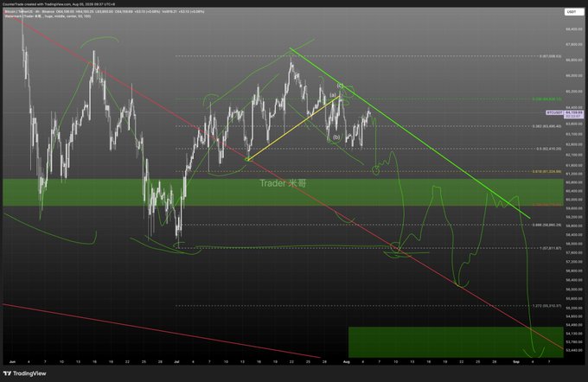Screen dimensions: 588x382
Task: Click the 'Aug' label on time axis
Action: [x=347, y=362]
